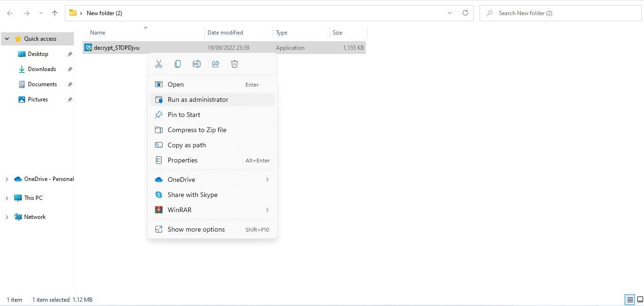The height and width of the screenshot is (306, 644).
Task: Collapse the Quick access section
Action: (x=7, y=39)
